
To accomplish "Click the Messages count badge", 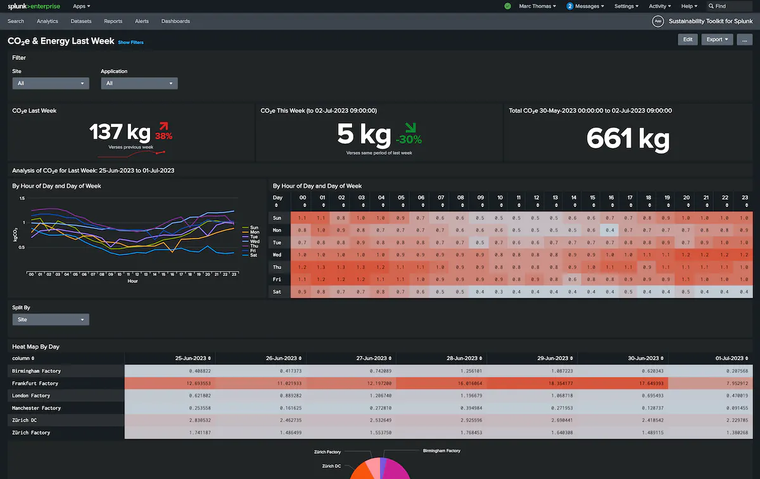I will click(x=570, y=6).
